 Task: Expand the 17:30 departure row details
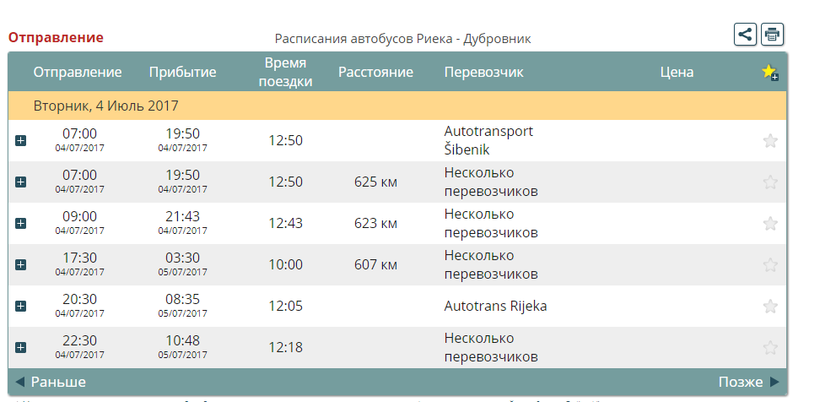[x=21, y=265]
